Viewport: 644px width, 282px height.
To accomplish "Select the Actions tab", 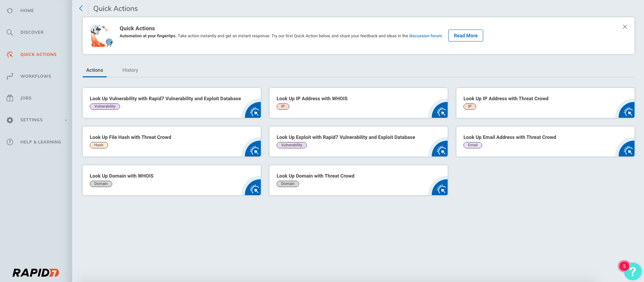I will pyautogui.click(x=95, y=70).
